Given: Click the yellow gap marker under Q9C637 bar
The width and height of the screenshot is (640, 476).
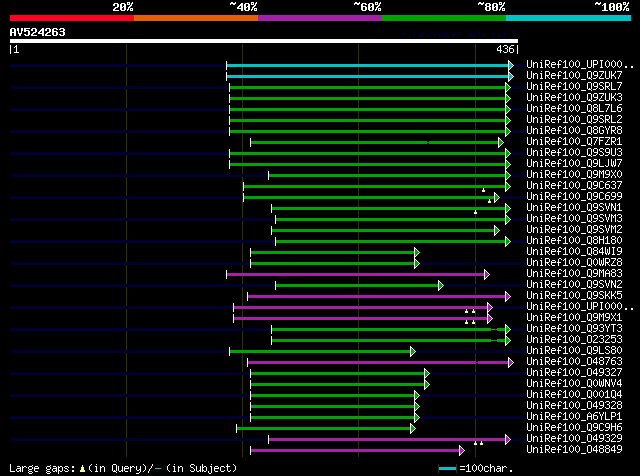Looking at the screenshot, I should (483, 190).
